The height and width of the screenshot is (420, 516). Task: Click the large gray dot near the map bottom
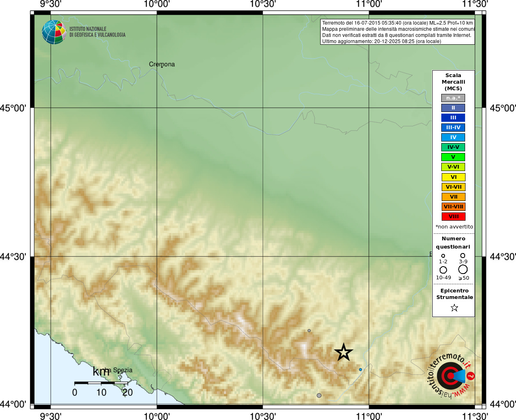[x=319, y=395]
